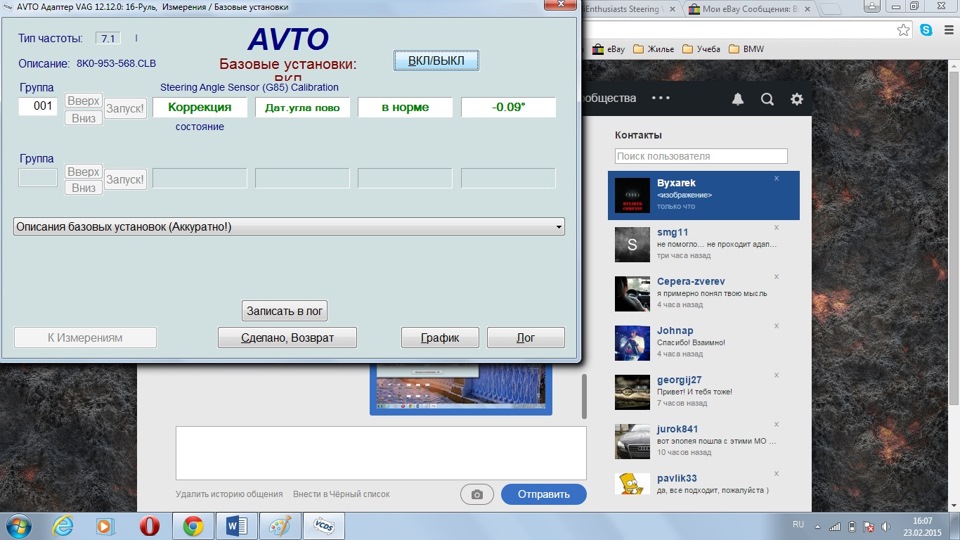960x540 pixels.
Task: Click Запуск! button of second group
Action: 125,179
